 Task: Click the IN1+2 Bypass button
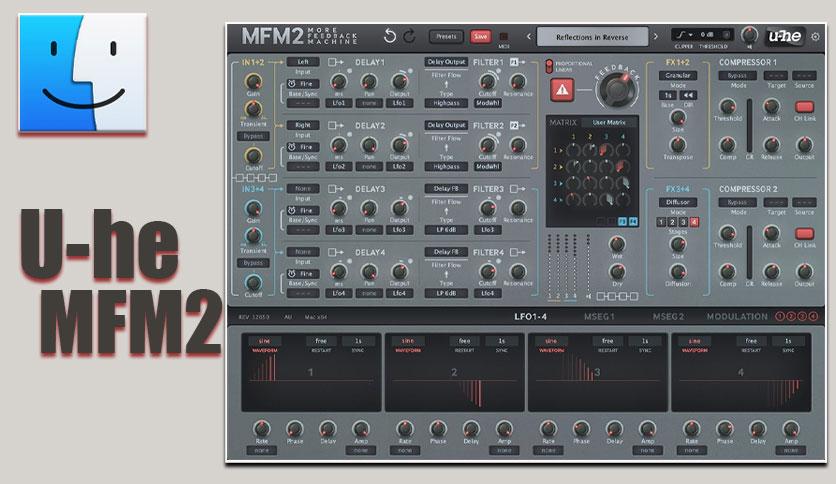click(x=253, y=136)
